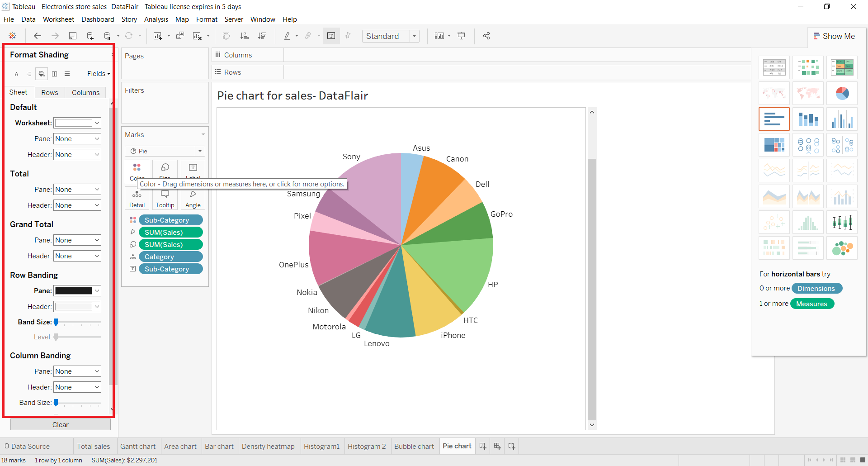Click the Clear Sheet toolbar icon
Viewport: 868px width, 466px height.
198,36
